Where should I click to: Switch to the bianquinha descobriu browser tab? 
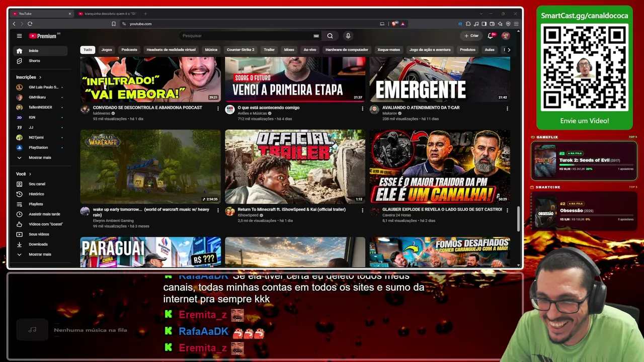(108, 14)
